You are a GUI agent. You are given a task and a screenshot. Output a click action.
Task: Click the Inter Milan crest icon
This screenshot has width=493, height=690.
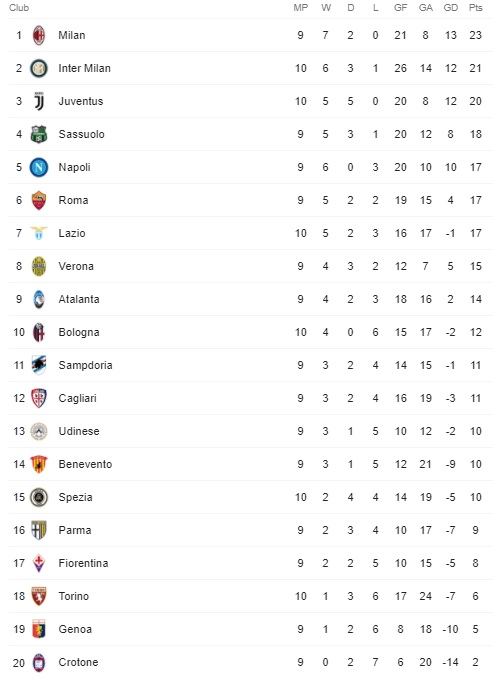pos(39,68)
